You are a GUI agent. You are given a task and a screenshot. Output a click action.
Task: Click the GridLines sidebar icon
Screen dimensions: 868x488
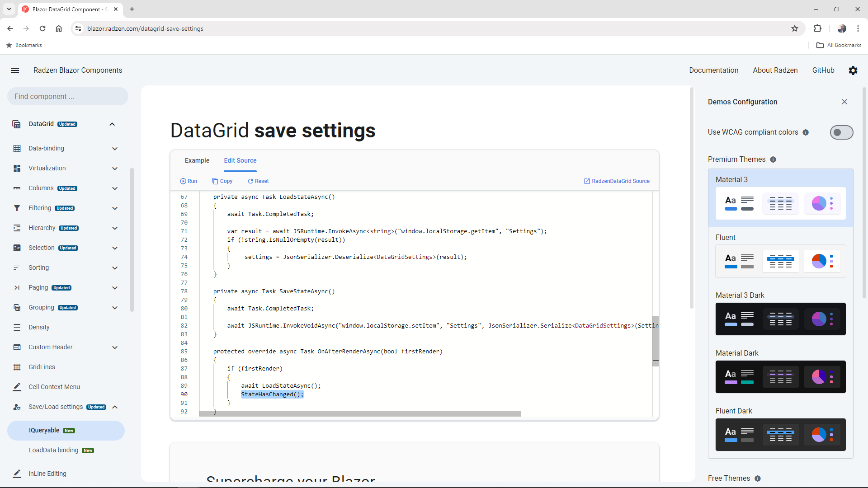17,367
